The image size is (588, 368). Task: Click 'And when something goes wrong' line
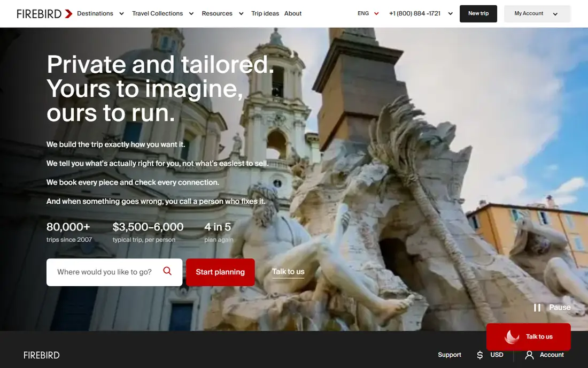(x=156, y=202)
